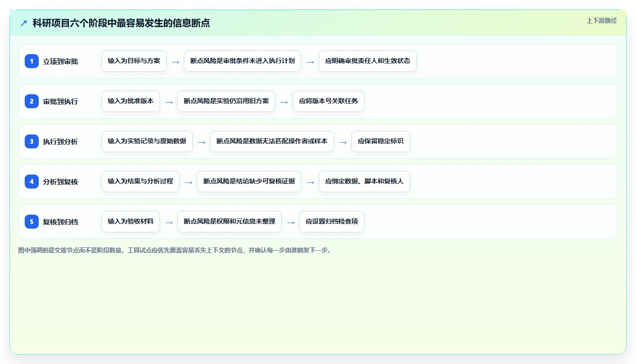Click 输入为结果与分析过程 box

pyautogui.click(x=140, y=182)
